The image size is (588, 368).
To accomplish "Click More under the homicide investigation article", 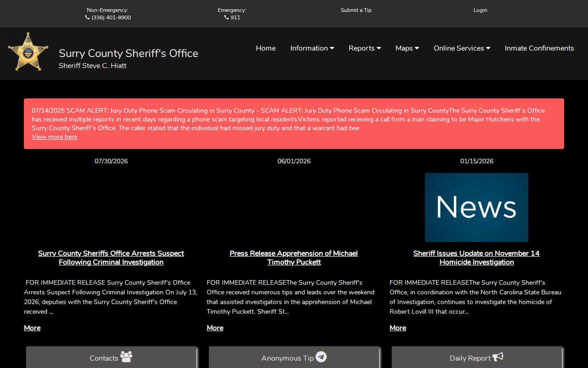I will click(398, 328).
